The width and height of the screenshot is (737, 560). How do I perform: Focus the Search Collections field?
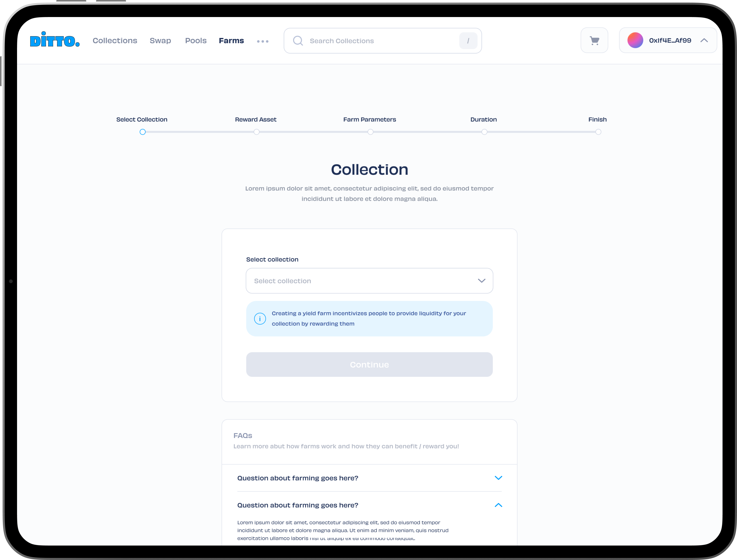click(380, 41)
